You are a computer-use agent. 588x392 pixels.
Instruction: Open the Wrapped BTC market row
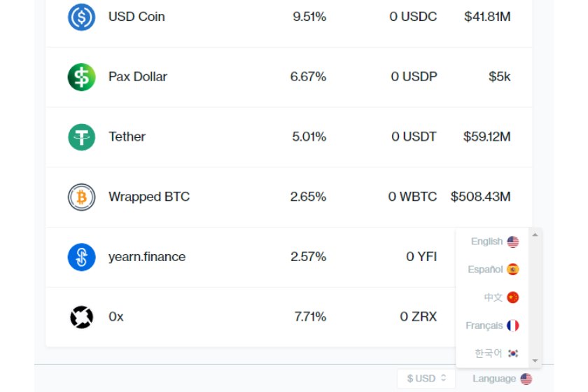coord(289,197)
